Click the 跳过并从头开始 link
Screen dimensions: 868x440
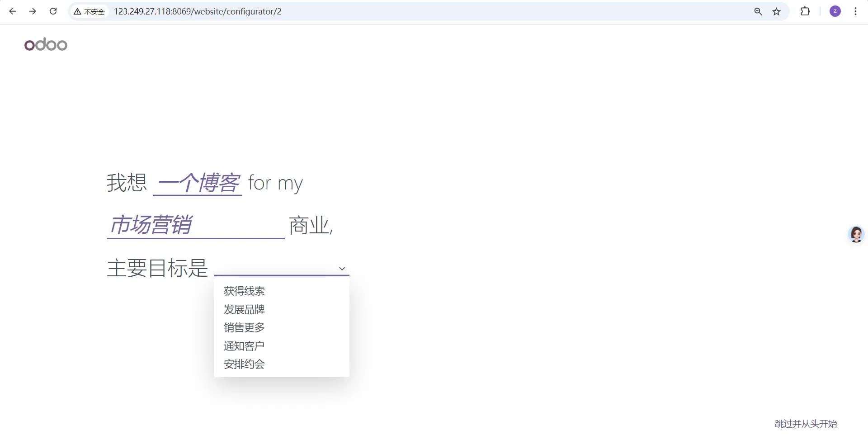pos(805,424)
